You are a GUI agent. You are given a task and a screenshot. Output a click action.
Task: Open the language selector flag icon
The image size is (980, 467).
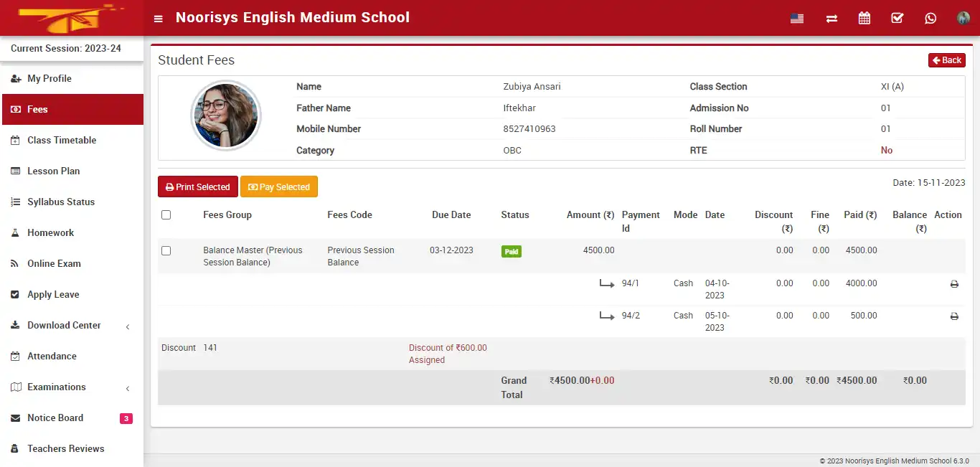796,18
